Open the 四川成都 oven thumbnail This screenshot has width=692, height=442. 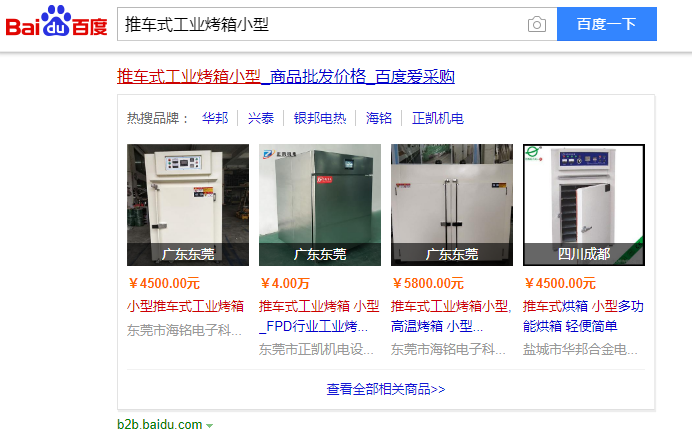tap(584, 205)
